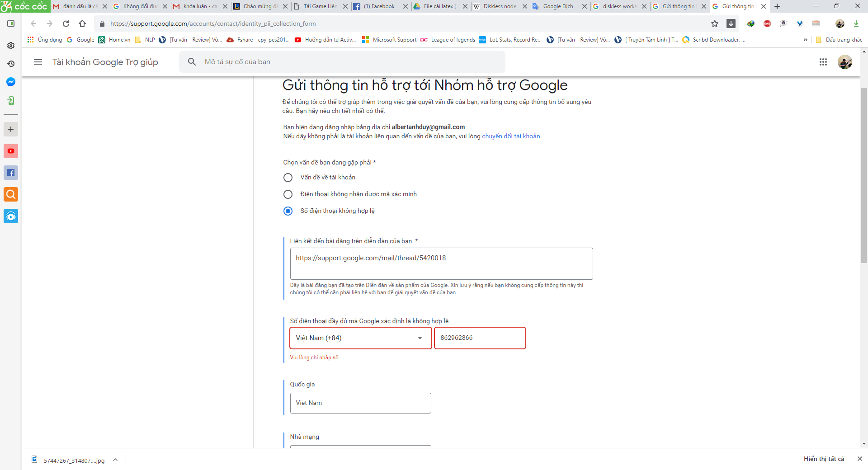Open orange search icon in sidebar
Screen dimensions: 868x470
pos(11,194)
